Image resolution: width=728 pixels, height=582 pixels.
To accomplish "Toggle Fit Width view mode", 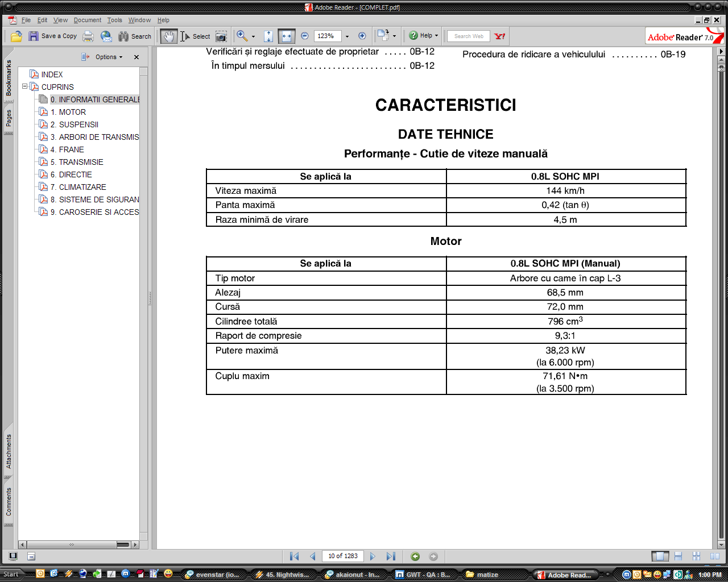I will 286,36.
